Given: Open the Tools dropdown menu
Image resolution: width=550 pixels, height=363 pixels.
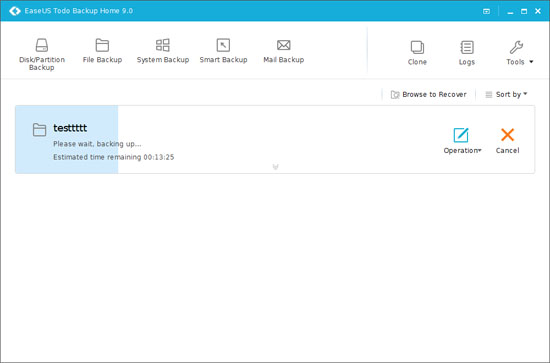Looking at the screenshot, I should tap(519, 53).
